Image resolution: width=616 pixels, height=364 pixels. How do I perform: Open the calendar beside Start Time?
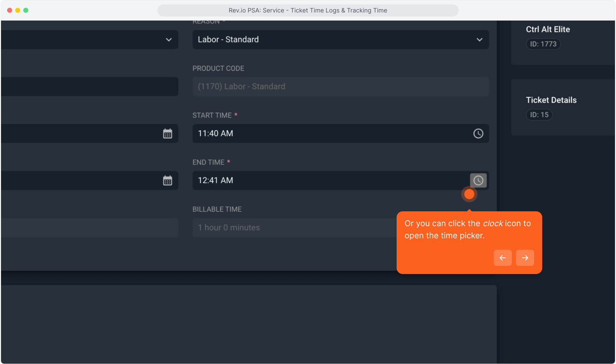pos(167,133)
